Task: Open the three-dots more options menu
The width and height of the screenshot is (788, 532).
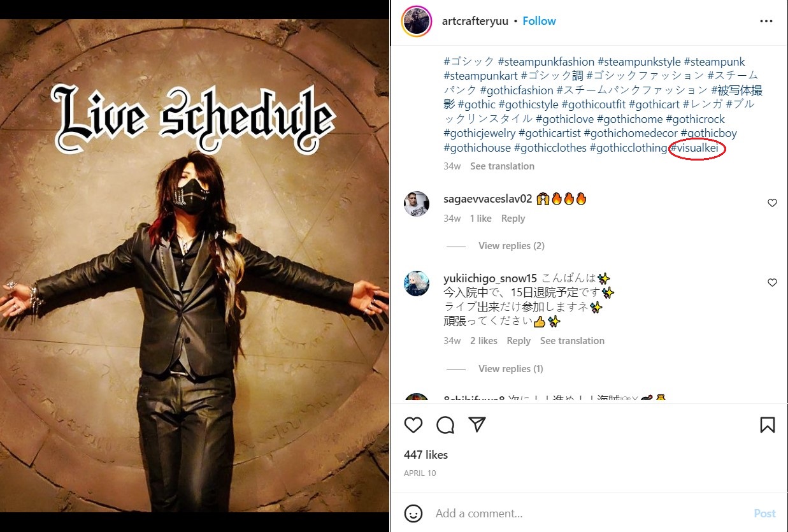Action: (766, 21)
